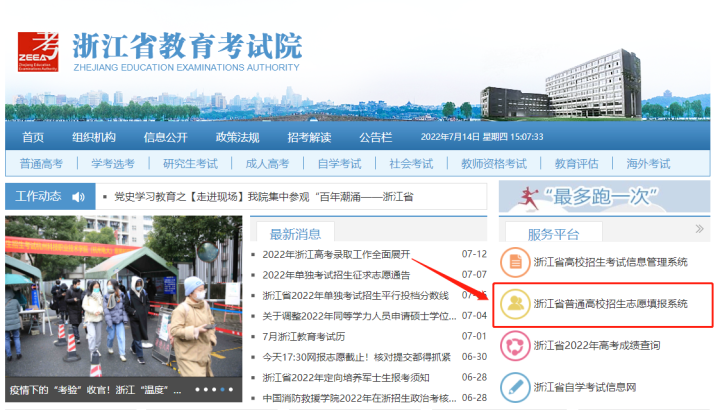Click the ZEEA red logo
Screen dimensions: 720x410
(38, 52)
